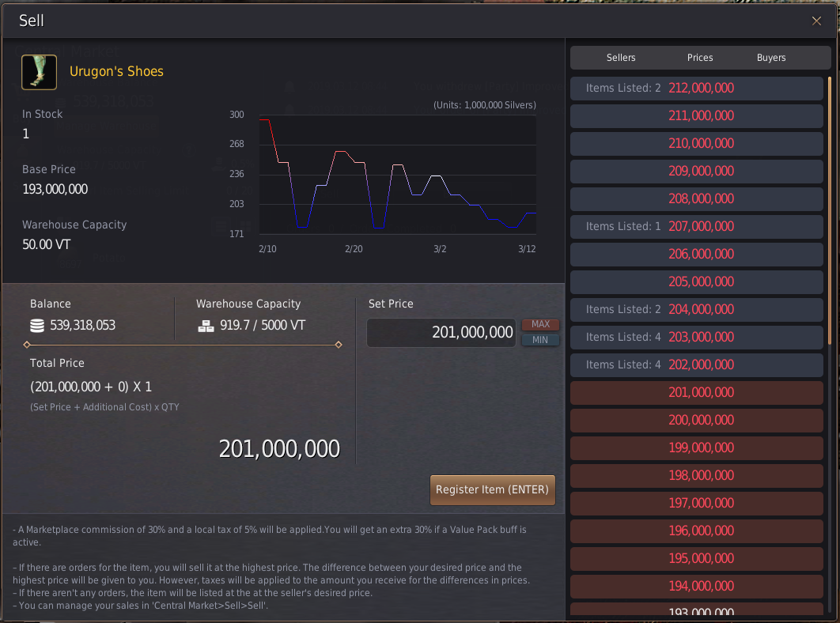Select the 209,000,000 price row

coord(696,172)
